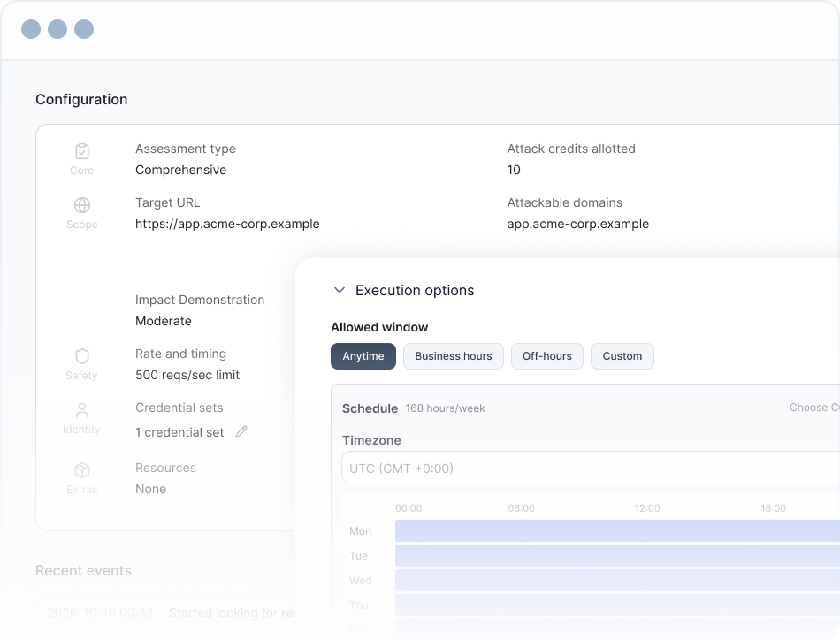Click the Extras box icon
Image resolution: width=840 pixels, height=640 pixels.
point(82,470)
